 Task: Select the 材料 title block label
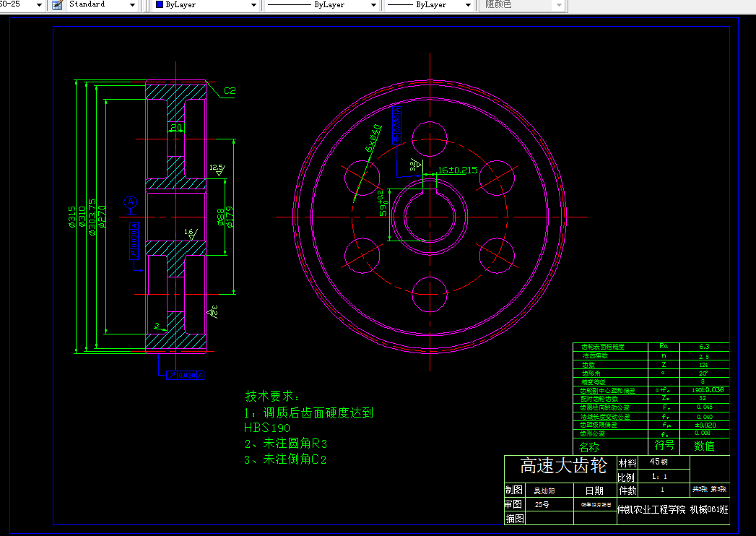(x=627, y=463)
